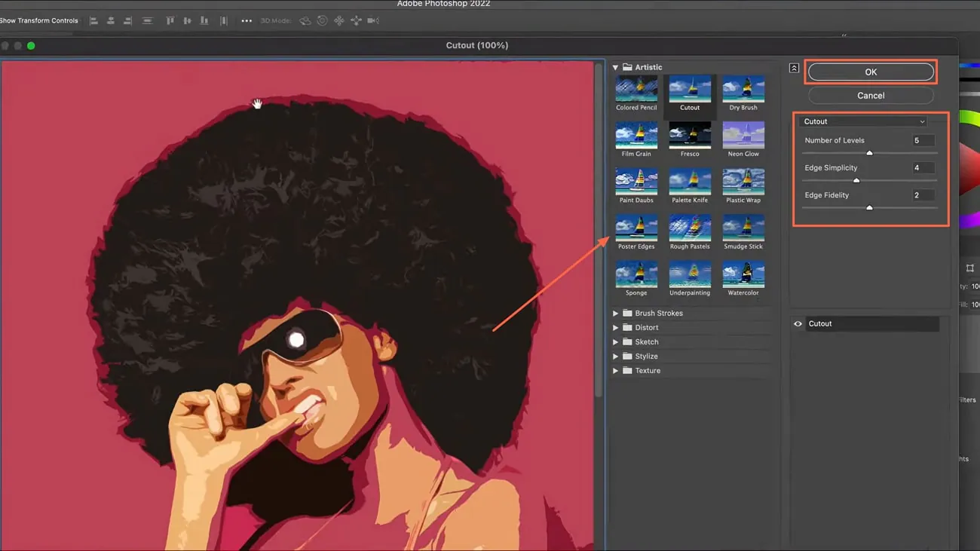Viewport: 980px width, 551px height.
Task: Click the align vertical centers icon
Action: click(187, 21)
